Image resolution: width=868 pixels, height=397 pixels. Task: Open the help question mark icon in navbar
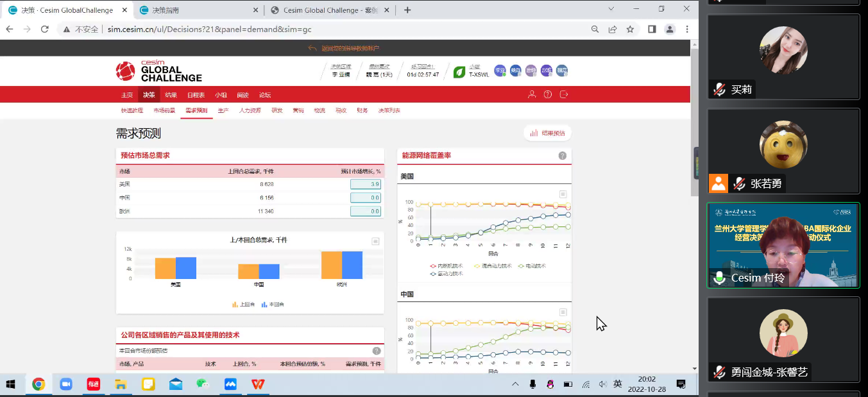pyautogui.click(x=548, y=94)
